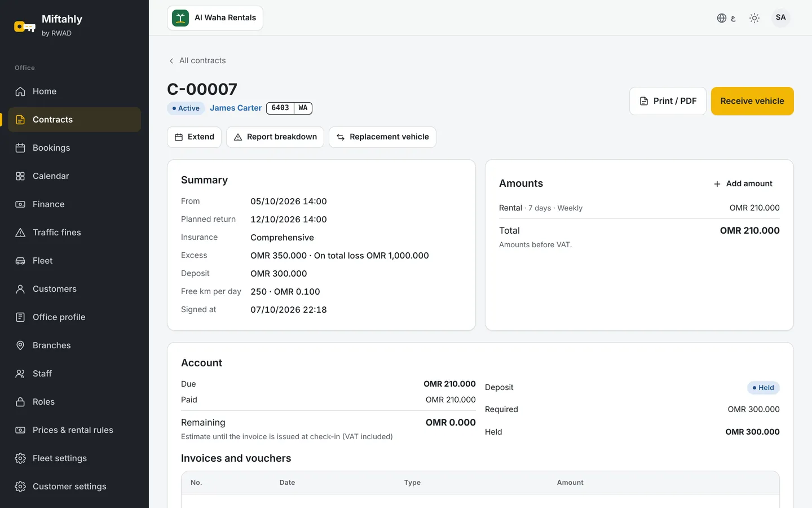Click the Miftahly key logo icon
The height and width of the screenshot is (508, 812).
point(25,26)
